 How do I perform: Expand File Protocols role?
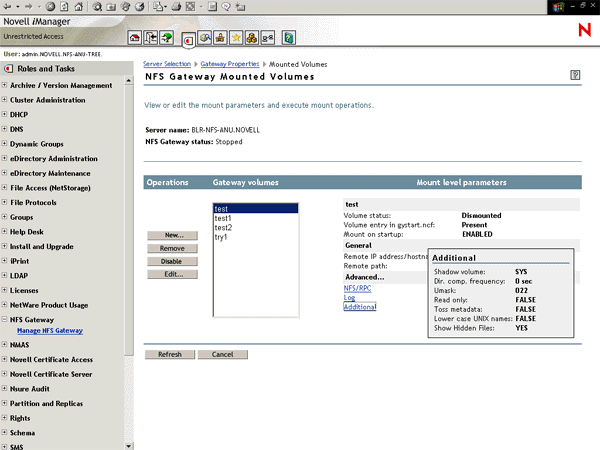tap(4, 202)
